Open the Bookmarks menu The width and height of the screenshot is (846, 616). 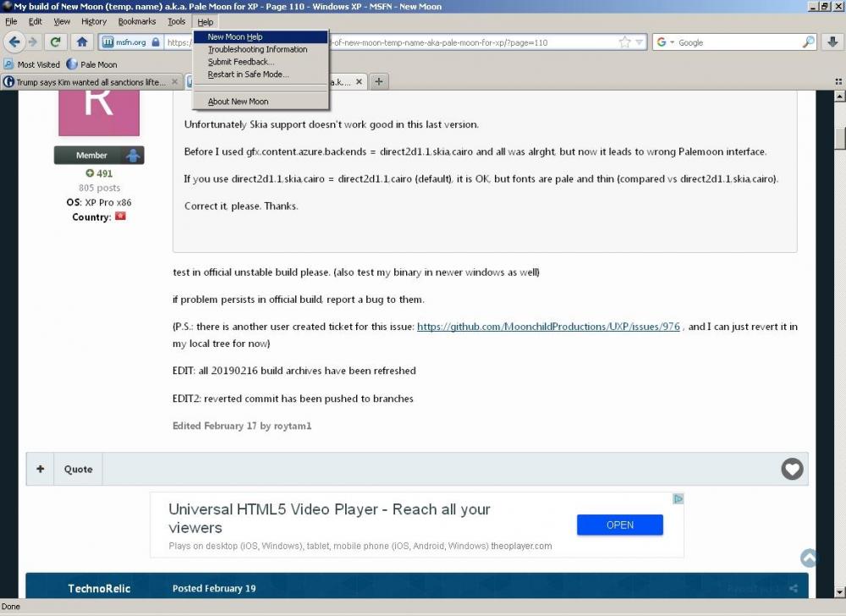point(136,21)
